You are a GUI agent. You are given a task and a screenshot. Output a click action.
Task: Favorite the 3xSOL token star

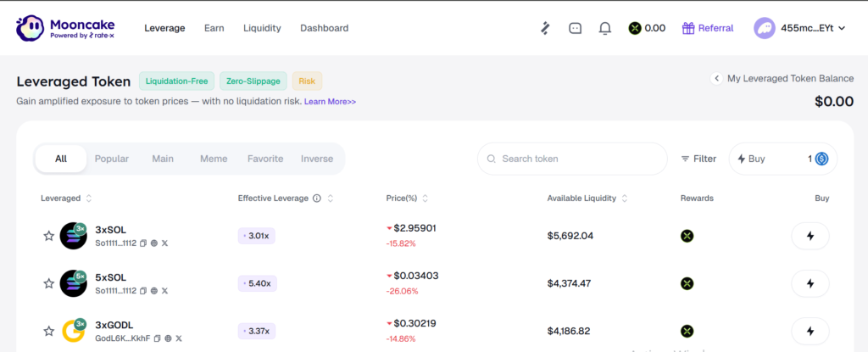[48, 236]
